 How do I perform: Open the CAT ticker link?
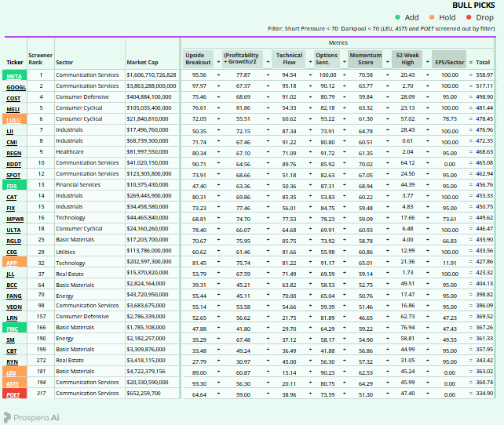(x=12, y=197)
